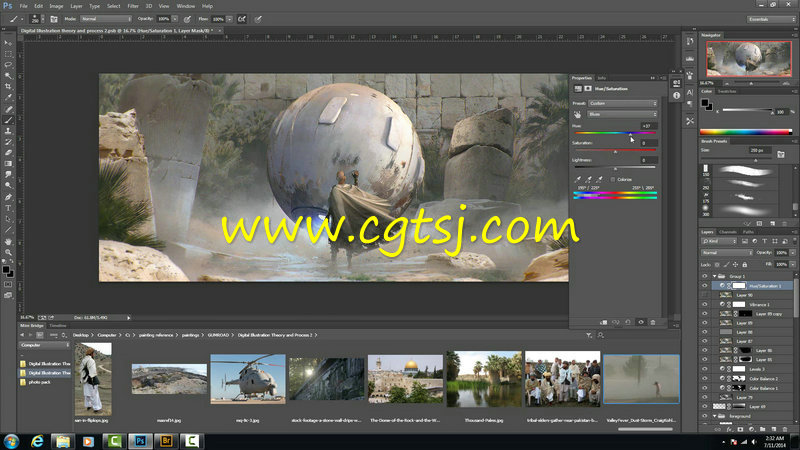Switch to the Timeline tab

tap(58, 326)
